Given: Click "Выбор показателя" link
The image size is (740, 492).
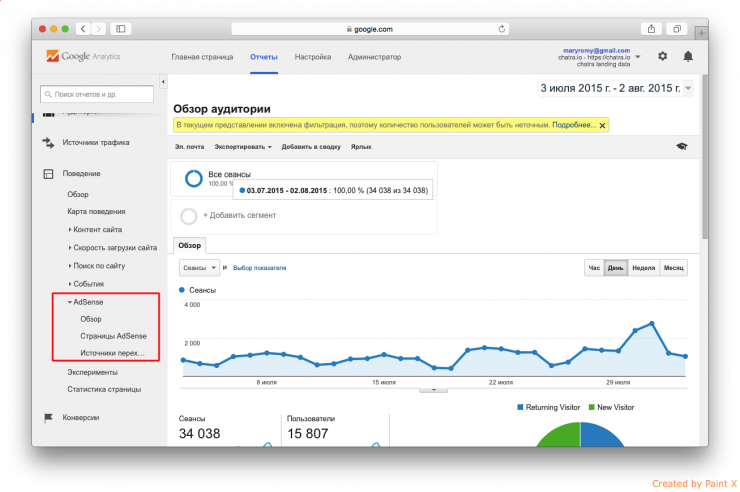Looking at the screenshot, I should click(259, 268).
